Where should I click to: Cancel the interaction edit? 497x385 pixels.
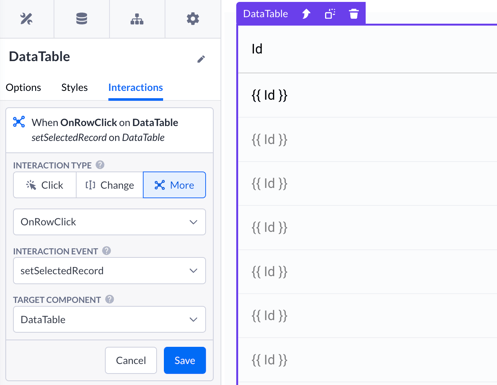click(x=131, y=360)
